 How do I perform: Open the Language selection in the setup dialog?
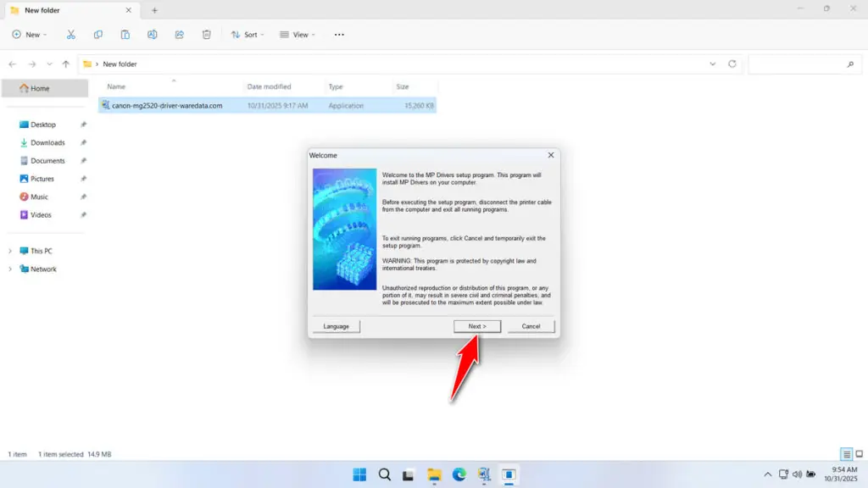336,325
